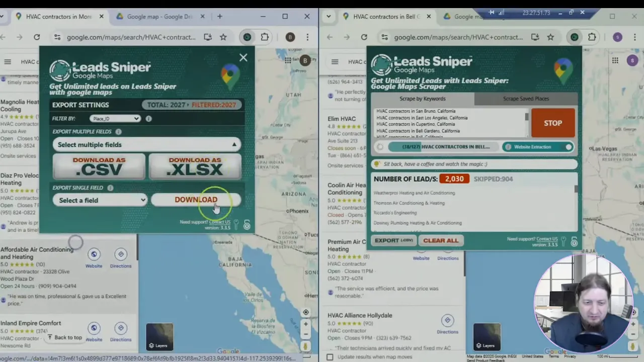Screen dimensions: 644x362
Task: Toggle the Website Extraction switch
Action: click(x=568, y=147)
